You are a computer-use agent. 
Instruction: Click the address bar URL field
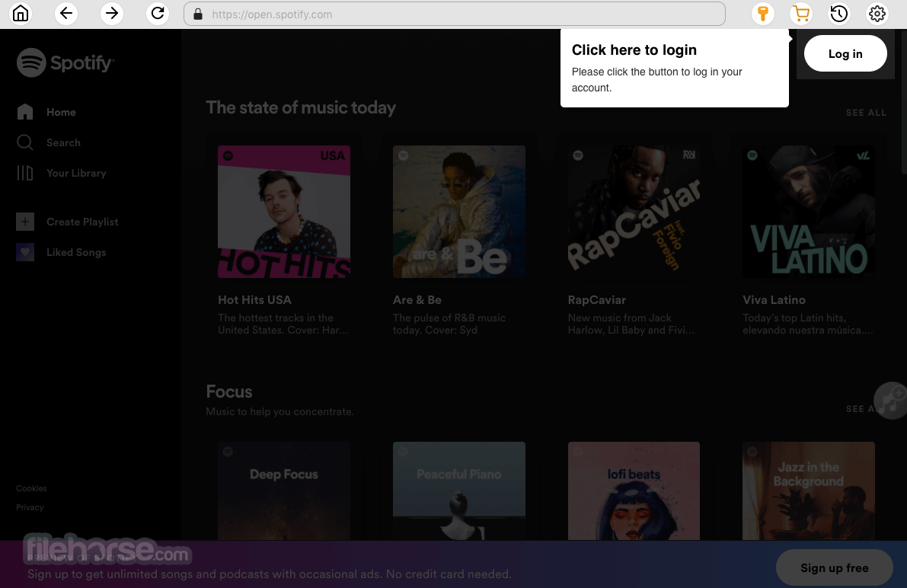454,14
